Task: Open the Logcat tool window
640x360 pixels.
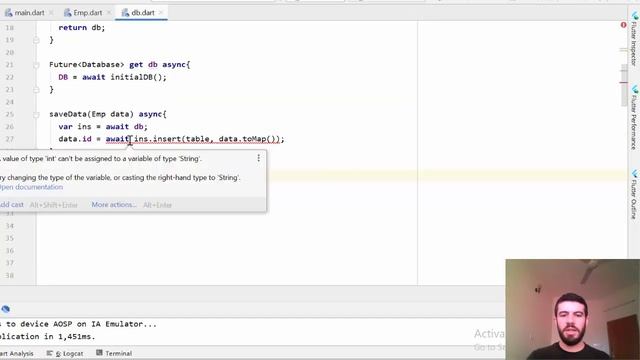Action: pos(65,353)
